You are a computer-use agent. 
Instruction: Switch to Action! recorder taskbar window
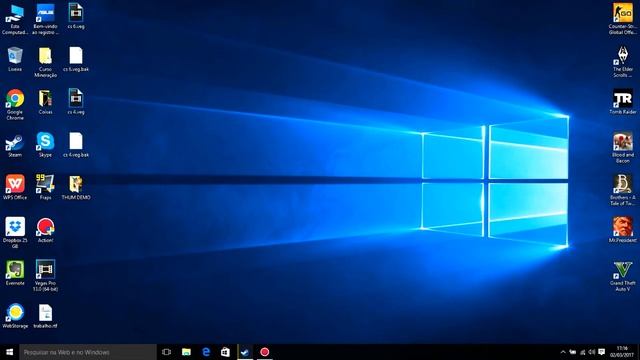[264, 352]
